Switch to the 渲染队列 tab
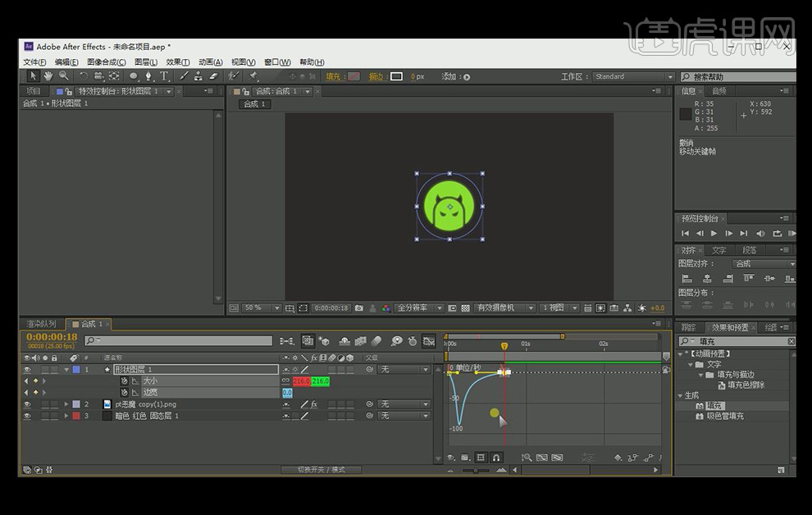 (41, 324)
